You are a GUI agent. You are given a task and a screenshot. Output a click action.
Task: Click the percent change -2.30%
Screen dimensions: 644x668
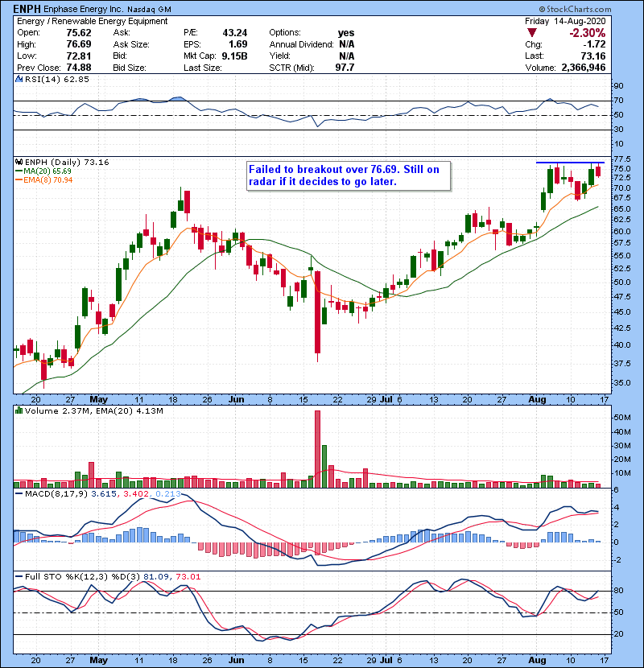[x=588, y=33]
